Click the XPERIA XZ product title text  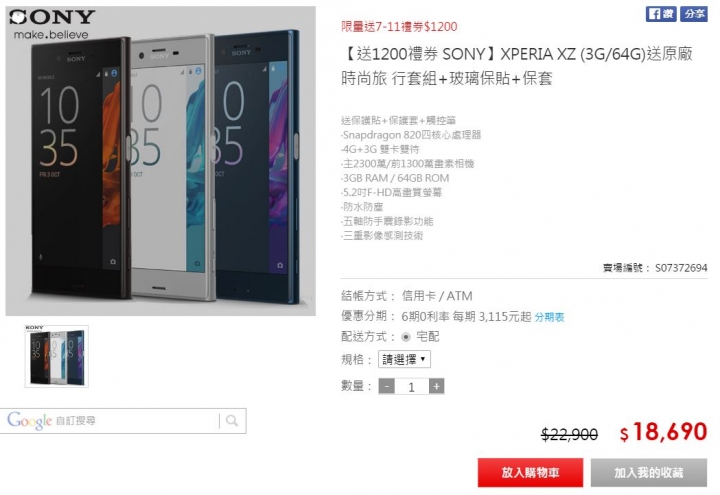(517, 66)
